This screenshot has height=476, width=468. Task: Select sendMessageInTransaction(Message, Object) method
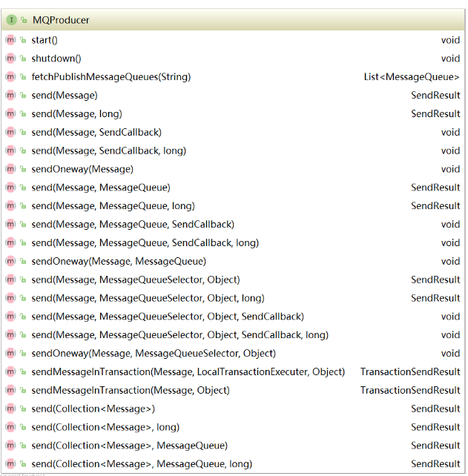pos(131,390)
